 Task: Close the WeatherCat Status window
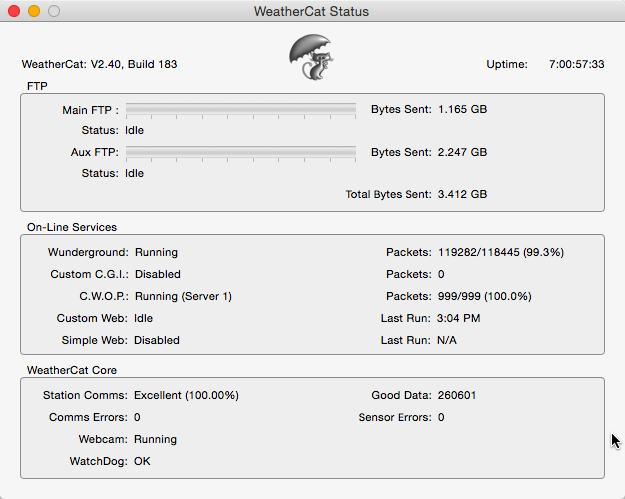tap(14, 11)
